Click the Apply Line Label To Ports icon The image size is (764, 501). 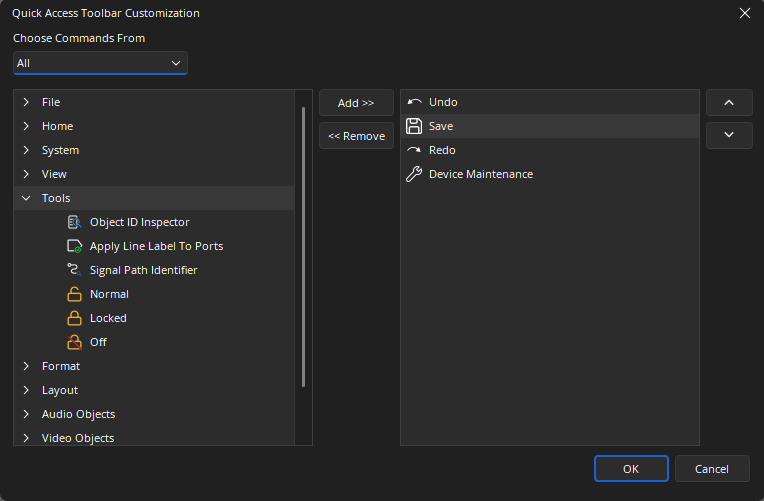tap(73, 246)
